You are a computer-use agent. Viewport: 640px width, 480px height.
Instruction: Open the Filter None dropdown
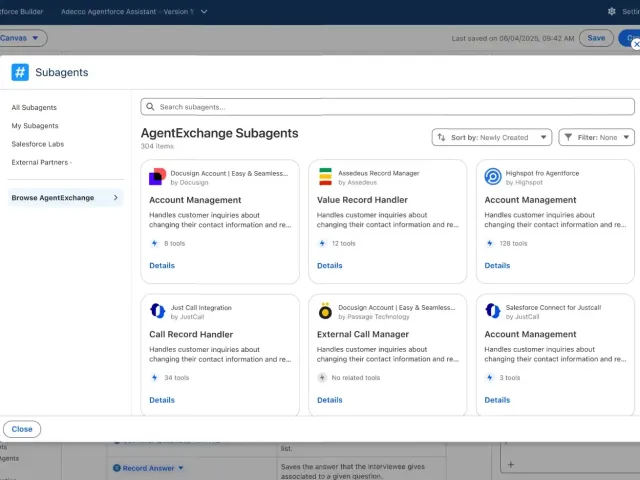tap(596, 137)
